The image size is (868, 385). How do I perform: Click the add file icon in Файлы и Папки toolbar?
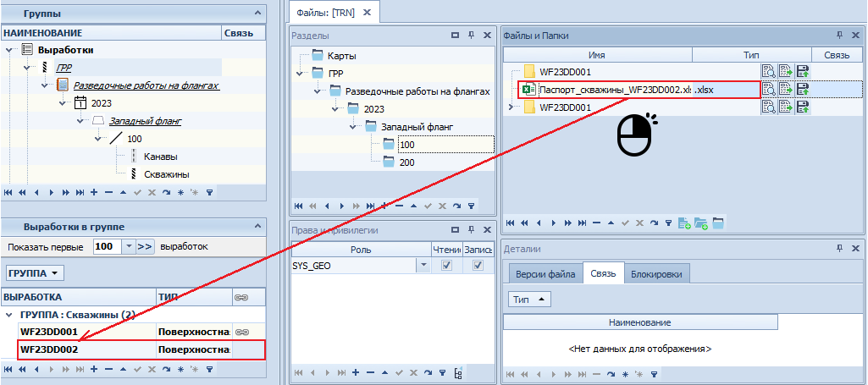click(x=683, y=223)
